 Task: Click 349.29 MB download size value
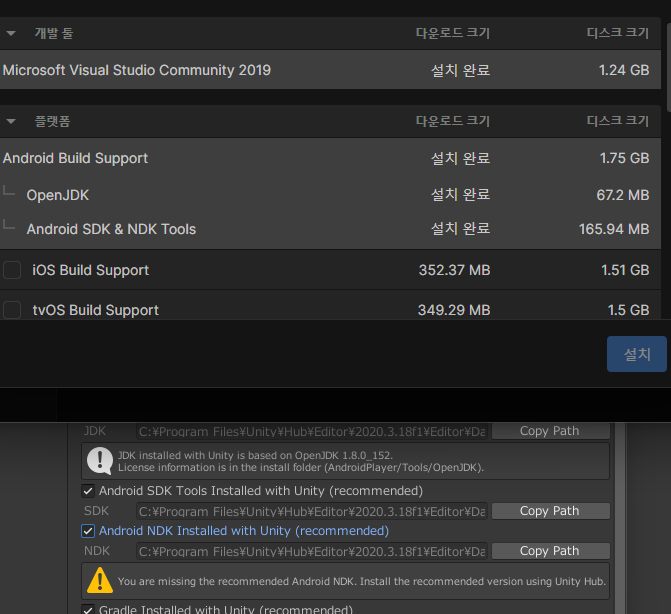pyautogui.click(x=454, y=310)
